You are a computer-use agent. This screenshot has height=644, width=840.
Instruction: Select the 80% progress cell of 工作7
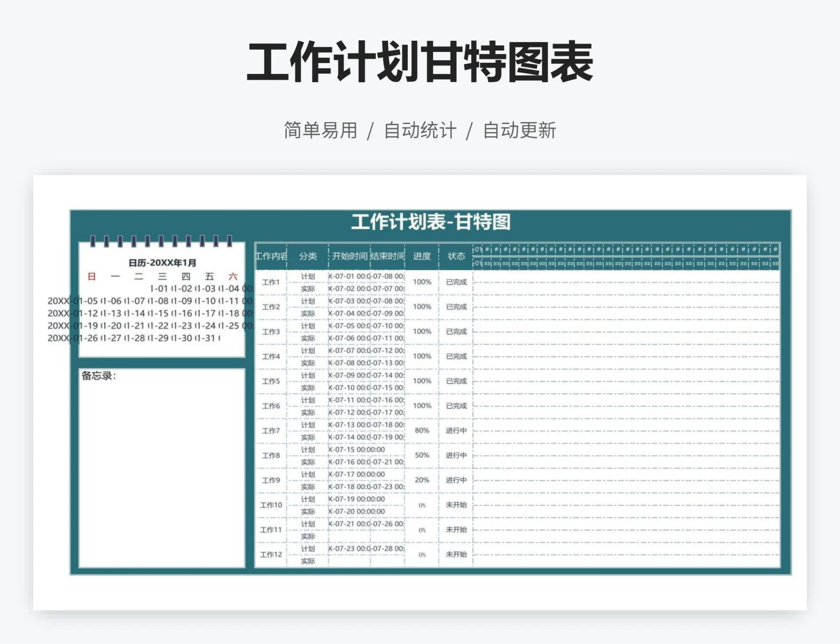(x=422, y=430)
